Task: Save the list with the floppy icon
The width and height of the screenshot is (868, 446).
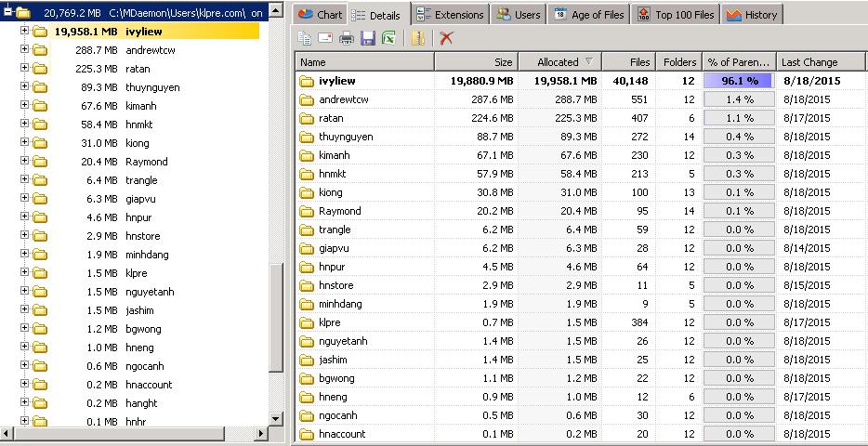Action: [368, 37]
